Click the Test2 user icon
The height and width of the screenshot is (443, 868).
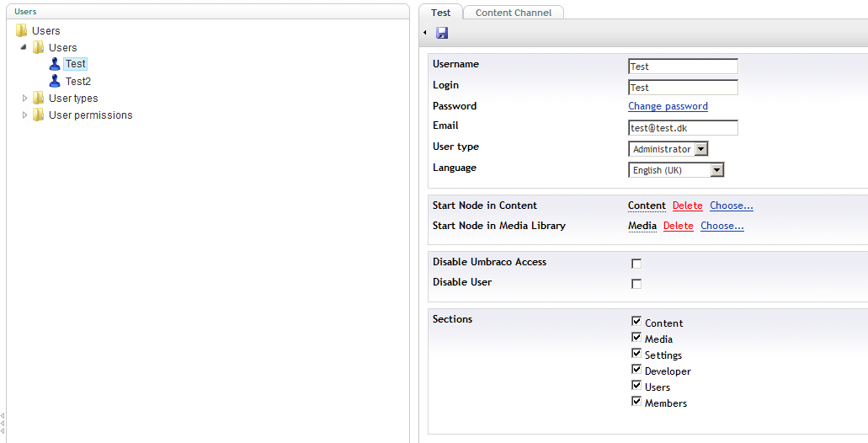point(55,82)
